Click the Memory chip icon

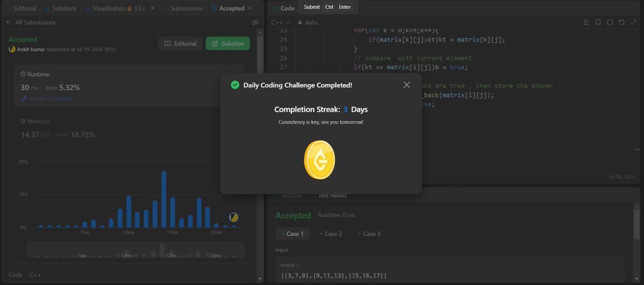point(23,121)
